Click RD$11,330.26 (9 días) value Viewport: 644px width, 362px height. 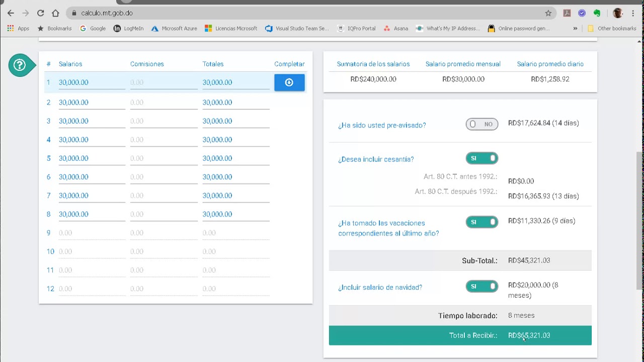point(541,221)
